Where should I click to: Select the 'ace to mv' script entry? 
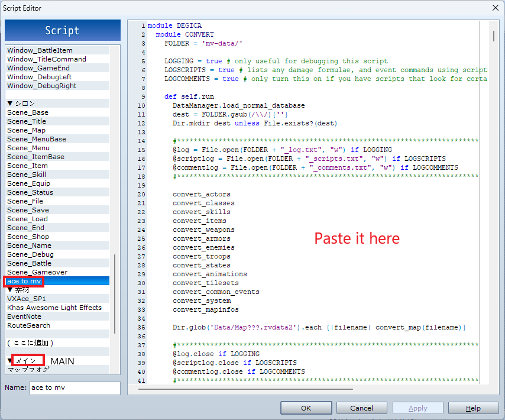click(x=57, y=281)
